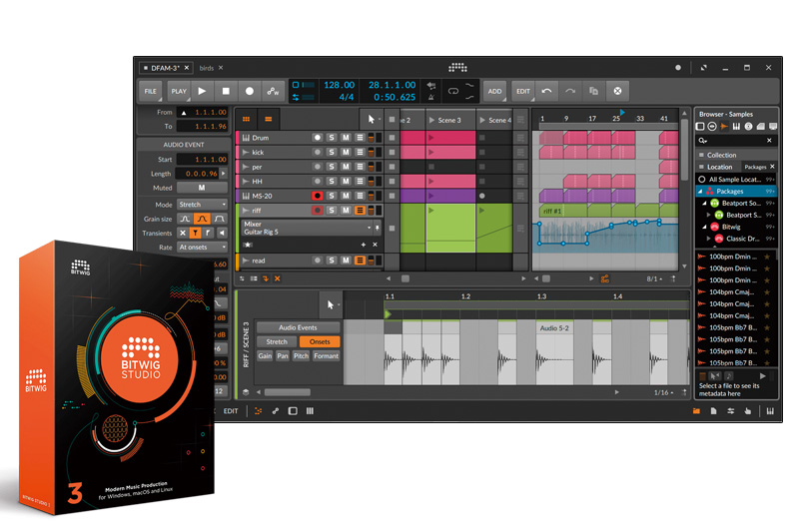Undo the last action
799x532 pixels.
click(546, 91)
